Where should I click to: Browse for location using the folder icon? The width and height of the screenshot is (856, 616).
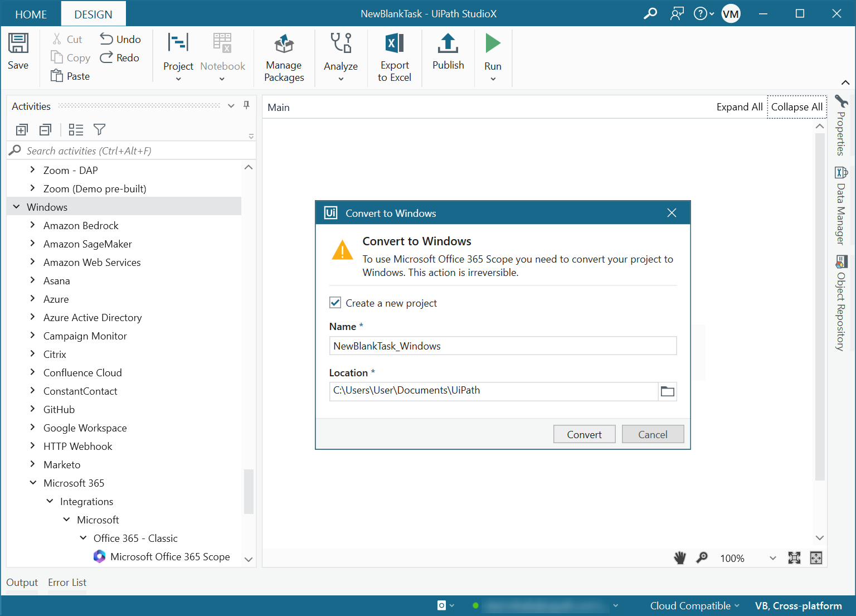coord(667,391)
